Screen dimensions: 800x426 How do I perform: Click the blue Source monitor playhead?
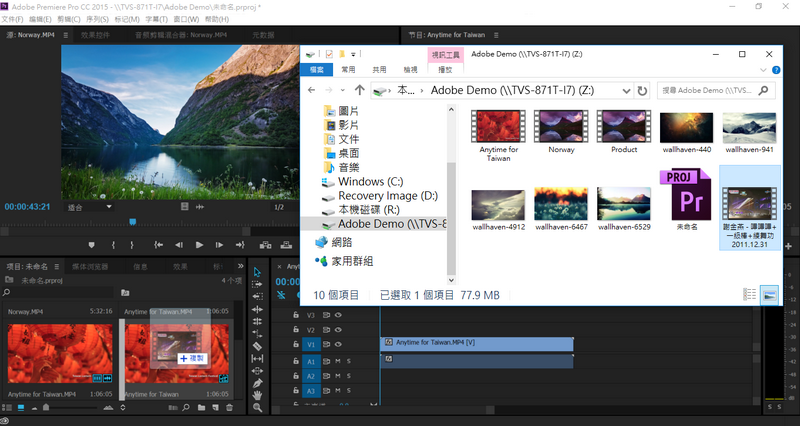click(133, 222)
